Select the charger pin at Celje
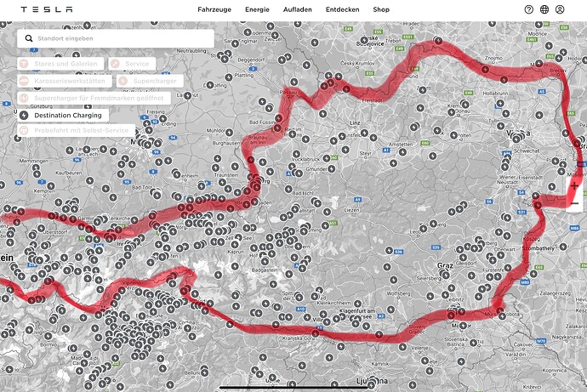587x392 pixels. 425,361
